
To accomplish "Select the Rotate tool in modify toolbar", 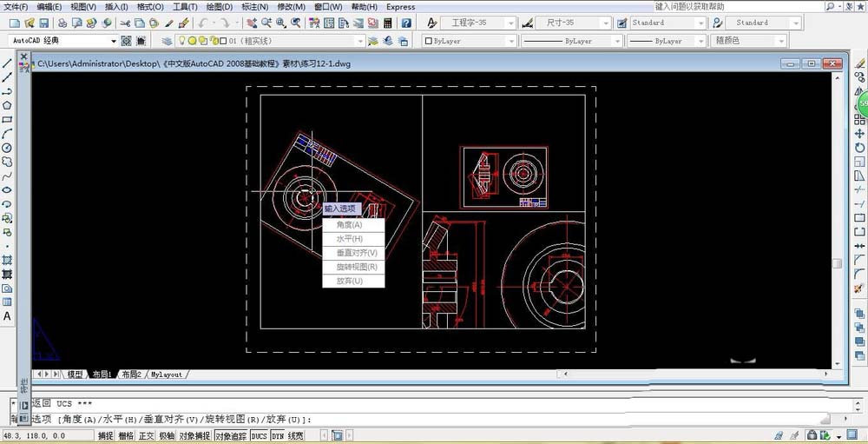I will click(x=859, y=148).
